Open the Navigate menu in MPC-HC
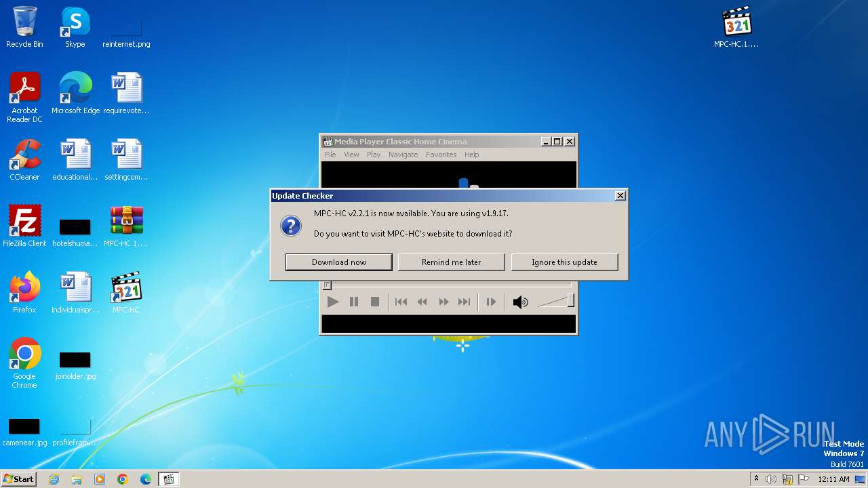Screen dimensions: 868x488 [x=403, y=155]
